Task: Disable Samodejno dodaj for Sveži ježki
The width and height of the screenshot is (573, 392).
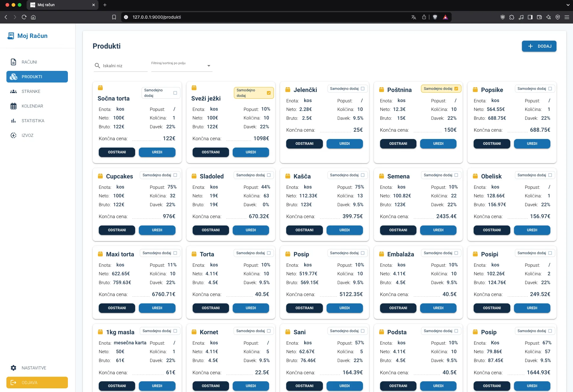Action: 269,93
